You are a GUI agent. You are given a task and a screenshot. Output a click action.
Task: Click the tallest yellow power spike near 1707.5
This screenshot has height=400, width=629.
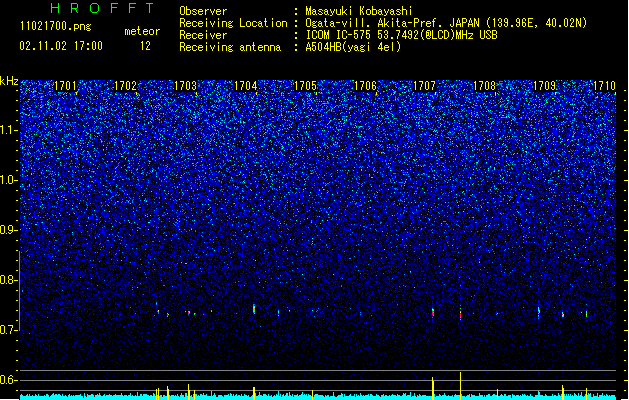(461, 386)
